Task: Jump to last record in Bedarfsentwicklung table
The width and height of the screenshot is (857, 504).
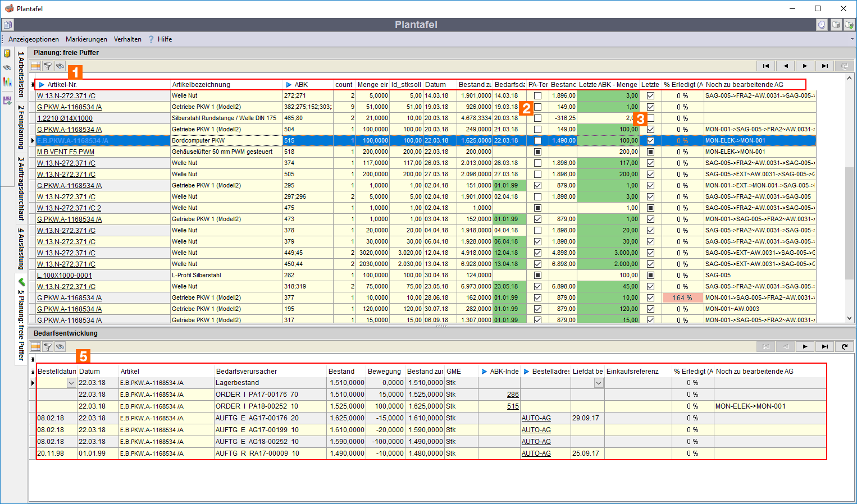Action: pos(825,346)
